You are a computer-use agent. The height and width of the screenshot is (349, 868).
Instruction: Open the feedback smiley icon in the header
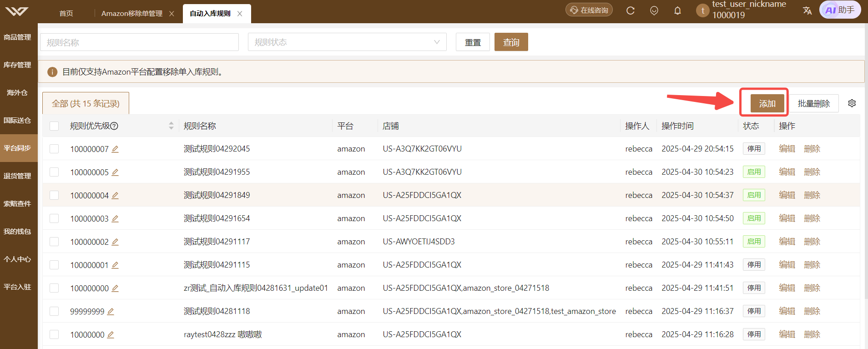coord(654,10)
